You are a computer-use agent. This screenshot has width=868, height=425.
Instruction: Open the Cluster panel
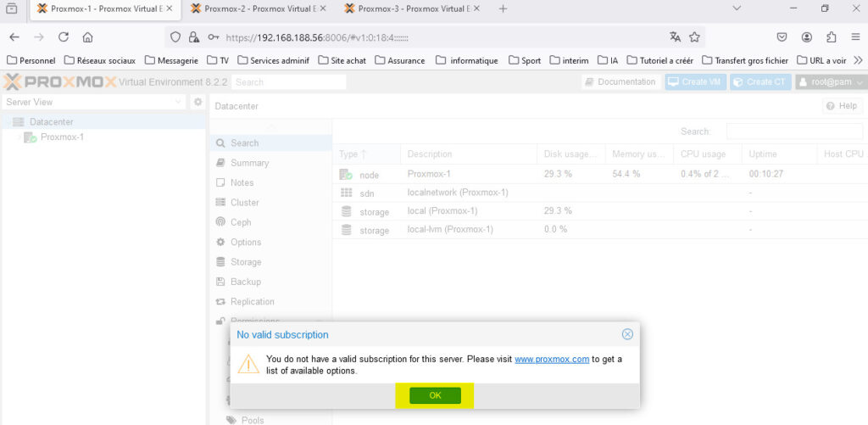[270, 202]
